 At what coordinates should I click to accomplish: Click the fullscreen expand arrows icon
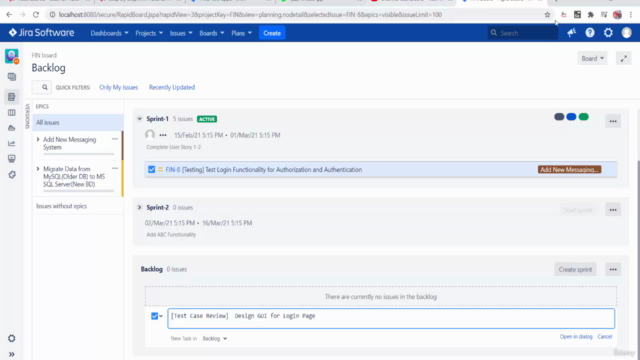[x=624, y=58]
